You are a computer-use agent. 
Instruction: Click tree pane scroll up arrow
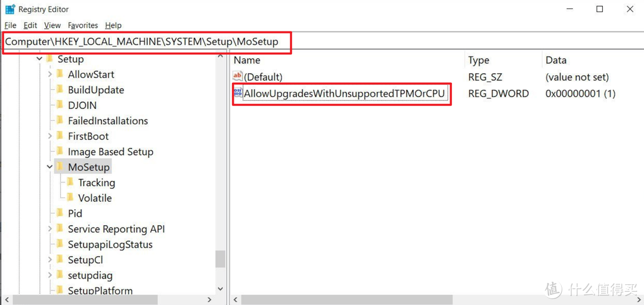220,56
